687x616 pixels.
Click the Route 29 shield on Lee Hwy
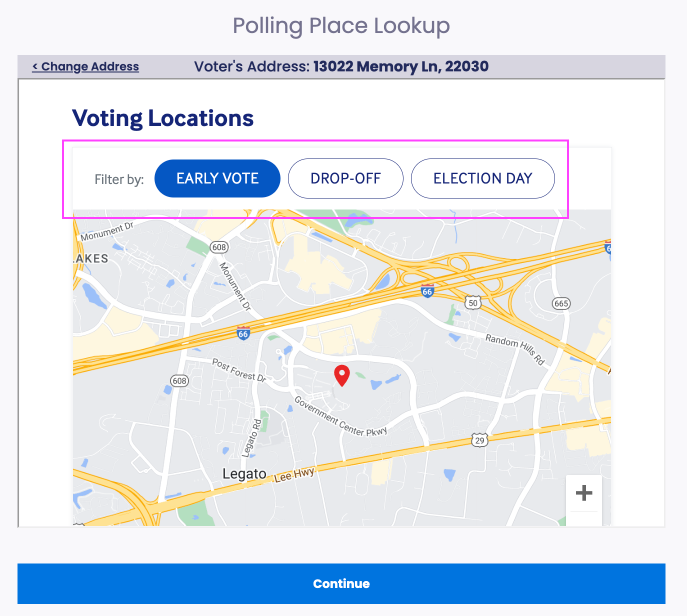[x=479, y=440]
